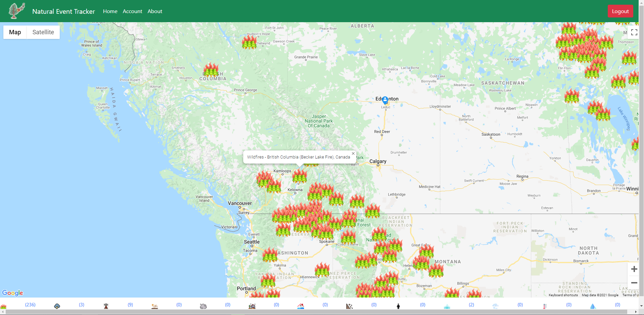This screenshot has height=315, width=644.
Task: Click the Regina city label
Action: (x=522, y=176)
